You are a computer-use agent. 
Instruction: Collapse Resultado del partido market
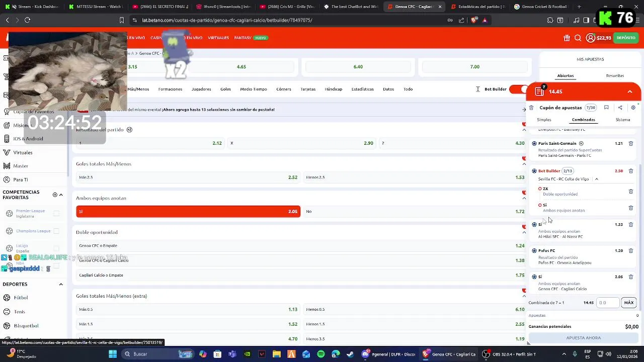(524, 130)
